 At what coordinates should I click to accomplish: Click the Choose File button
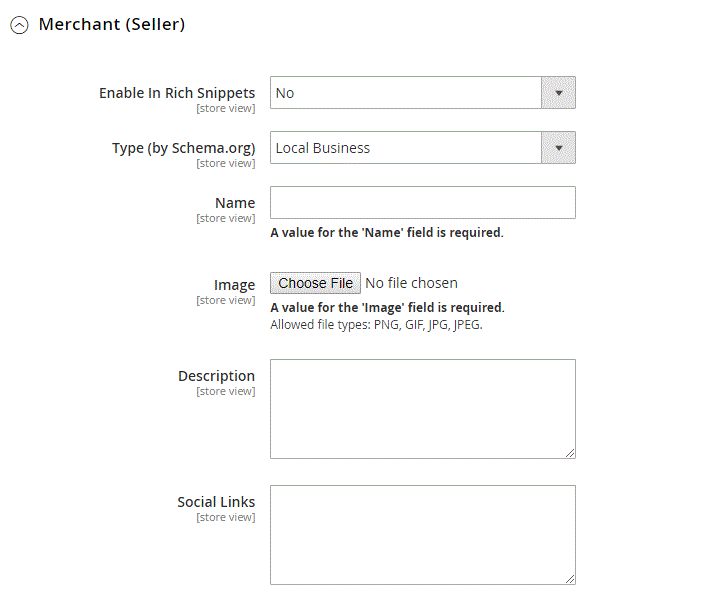click(315, 283)
